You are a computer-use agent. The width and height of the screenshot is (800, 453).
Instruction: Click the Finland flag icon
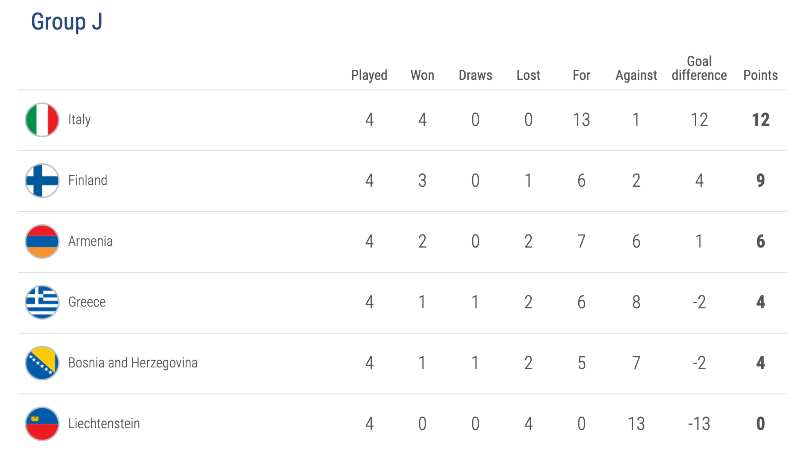pyautogui.click(x=42, y=181)
